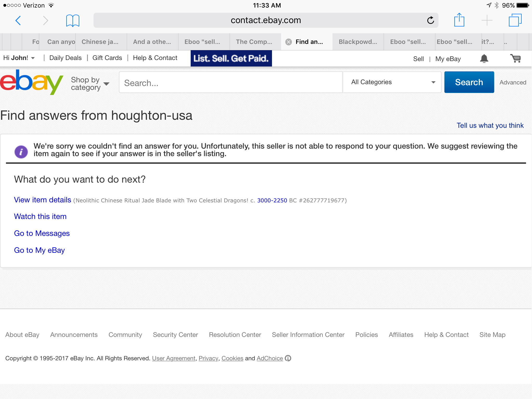Viewport: 532px width, 399px height.
Task: Click Go to Messages link
Action: click(x=42, y=233)
